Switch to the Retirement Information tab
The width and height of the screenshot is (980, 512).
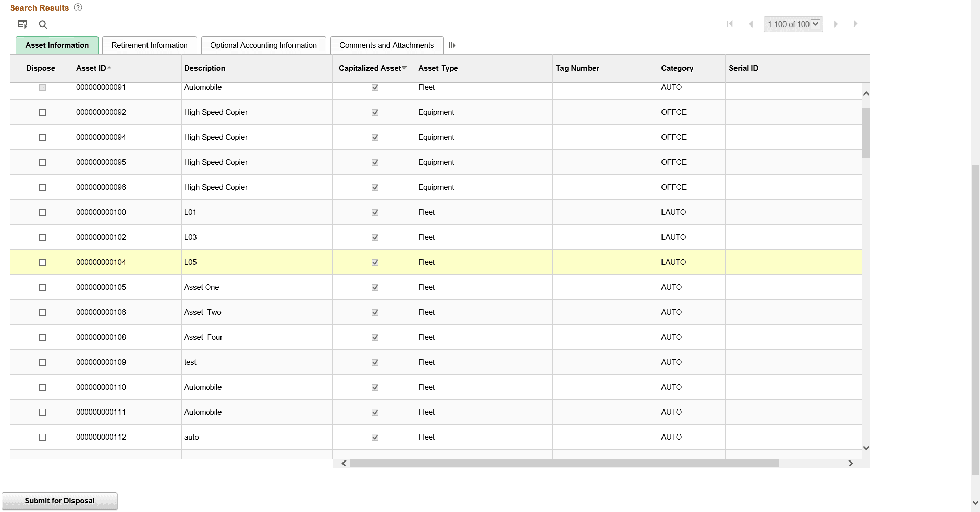click(x=150, y=45)
